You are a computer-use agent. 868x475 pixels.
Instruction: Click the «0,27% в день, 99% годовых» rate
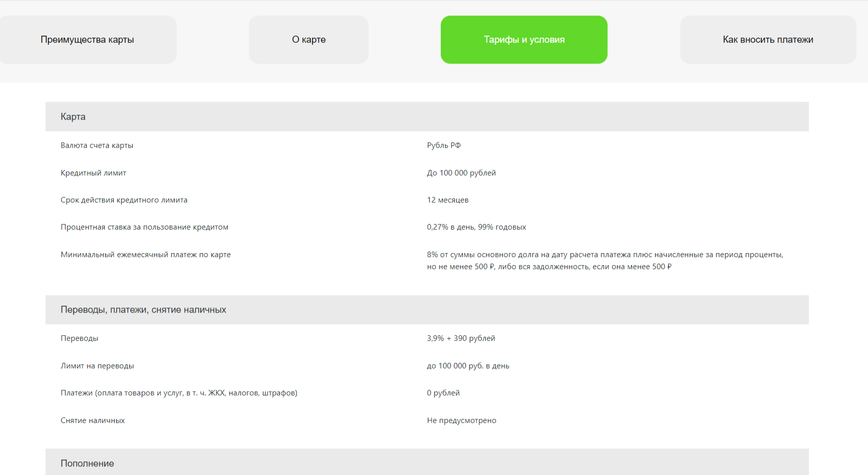pos(476,227)
